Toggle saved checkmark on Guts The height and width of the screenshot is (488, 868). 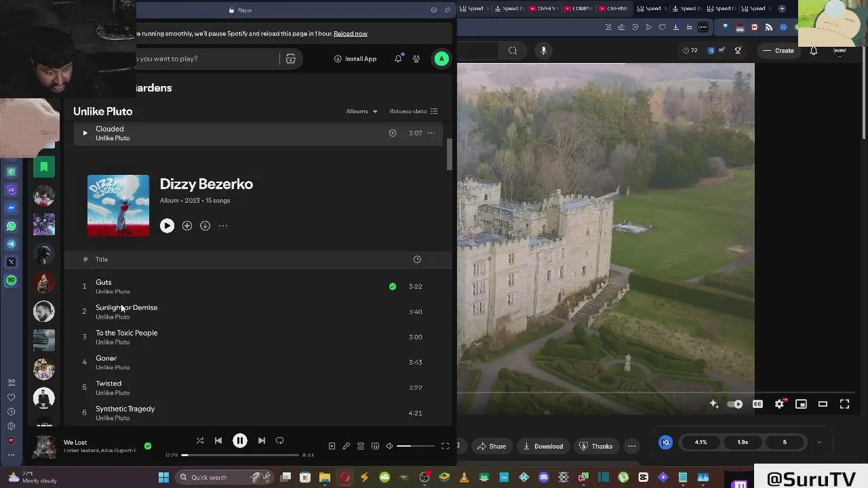[393, 287]
